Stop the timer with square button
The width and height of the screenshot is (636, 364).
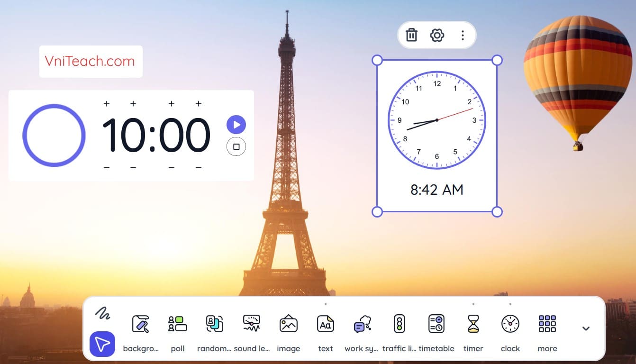click(236, 146)
